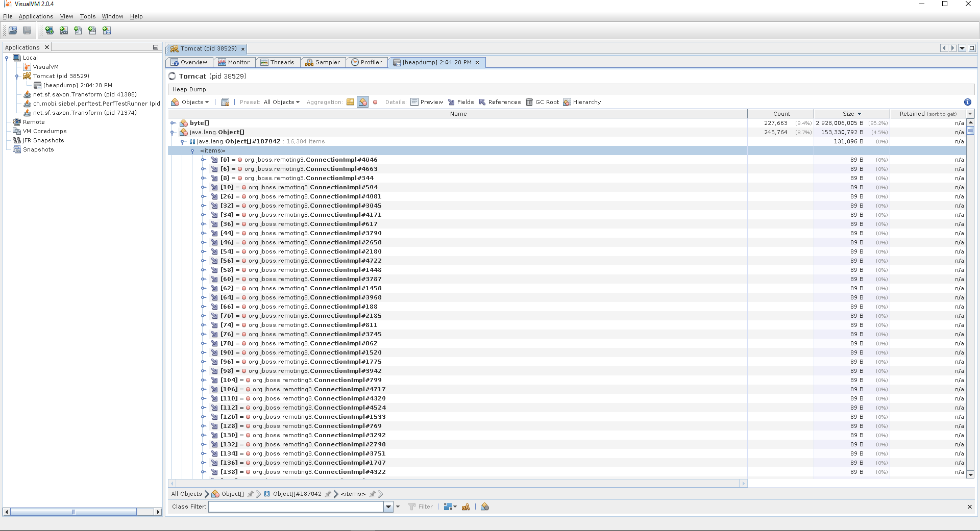Collapse the java.lang.Object[] class row
This screenshot has height=531, width=980.
click(173, 132)
